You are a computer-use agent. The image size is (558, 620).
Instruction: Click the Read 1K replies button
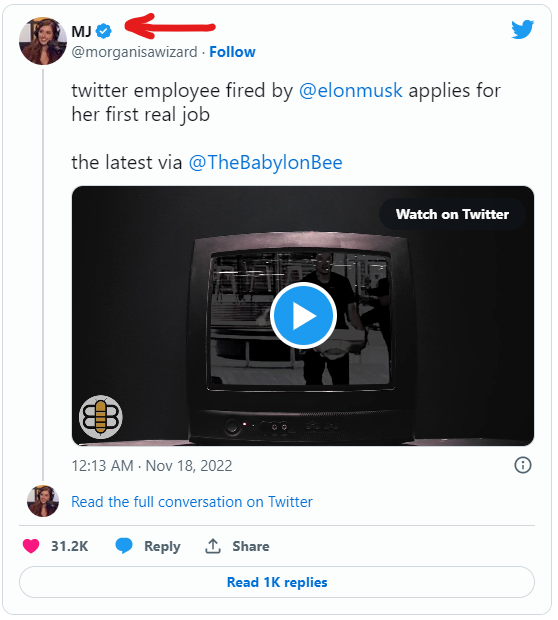coord(277,582)
